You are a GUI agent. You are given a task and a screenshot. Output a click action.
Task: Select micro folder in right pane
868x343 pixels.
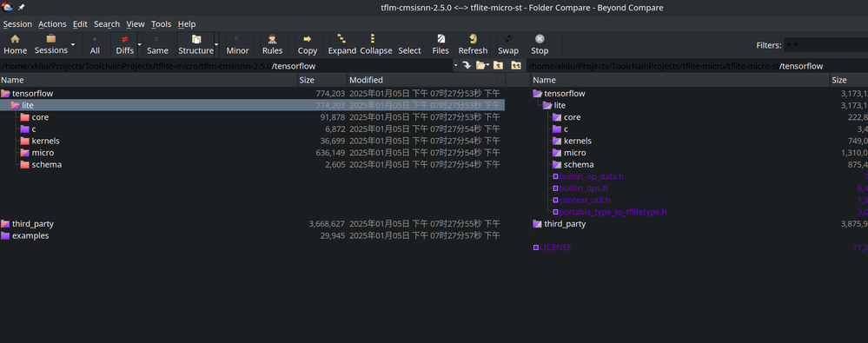pyautogui.click(x=574, y=153)
